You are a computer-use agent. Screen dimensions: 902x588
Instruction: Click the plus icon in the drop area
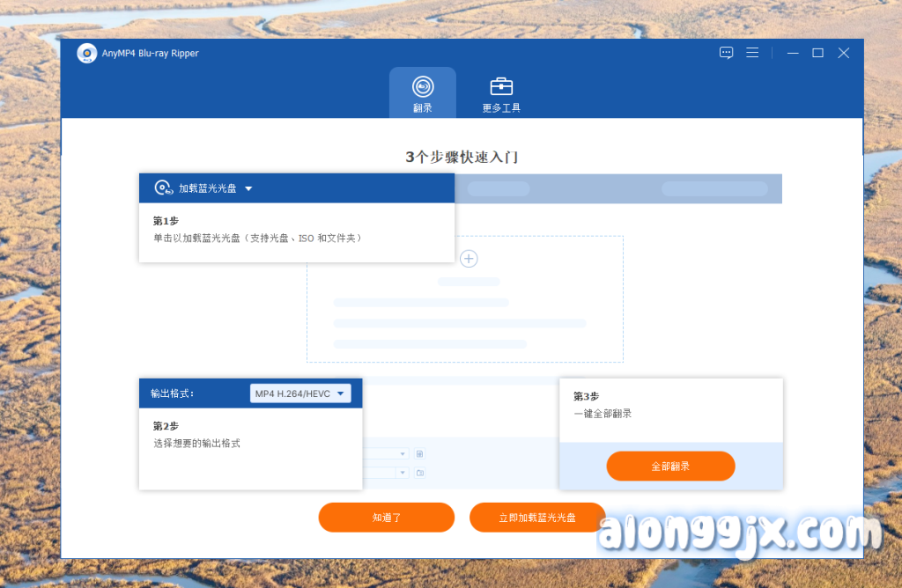pos(469,259)
